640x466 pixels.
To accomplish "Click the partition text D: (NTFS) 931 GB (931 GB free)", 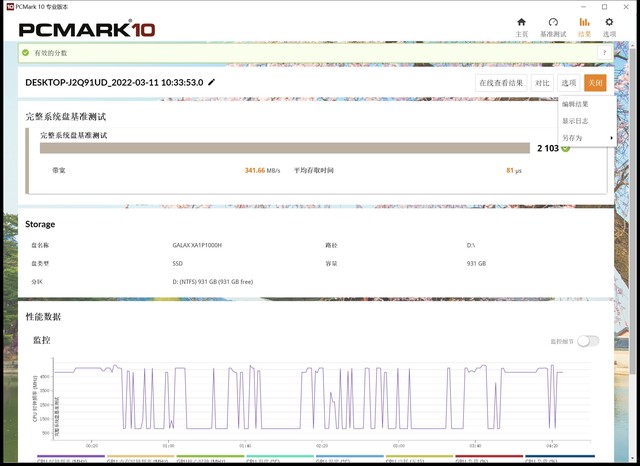I will 213,282.
